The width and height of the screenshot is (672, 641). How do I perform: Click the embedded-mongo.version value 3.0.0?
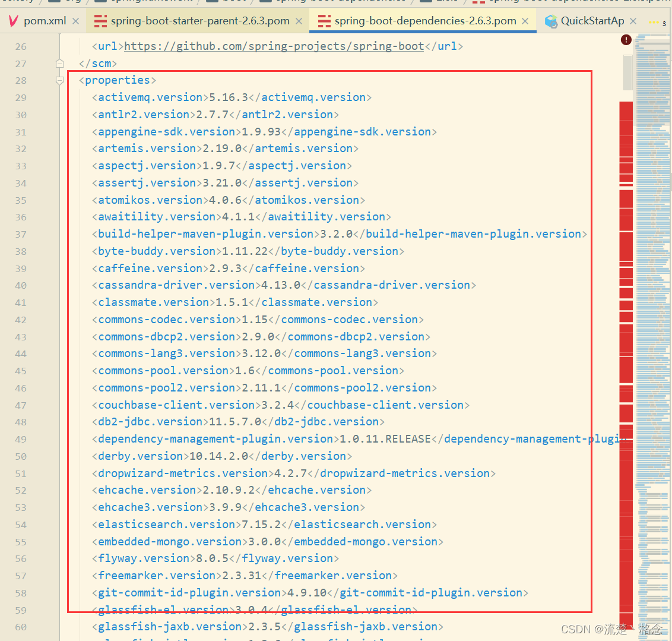click(264, 541)
